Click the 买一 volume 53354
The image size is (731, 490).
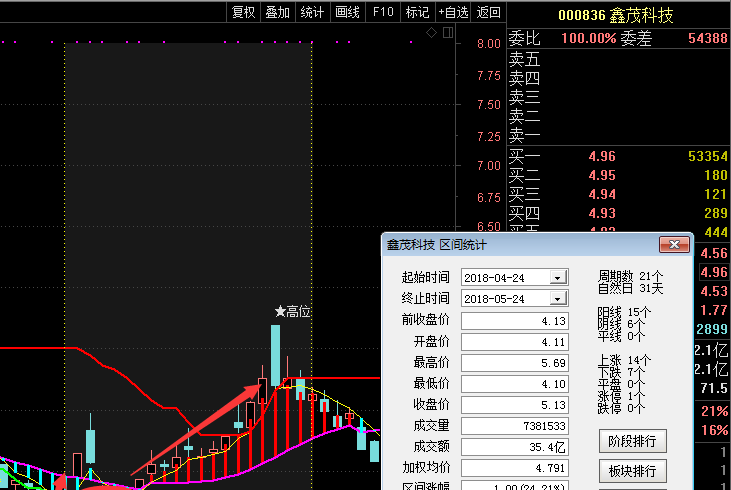click(708, 156)
